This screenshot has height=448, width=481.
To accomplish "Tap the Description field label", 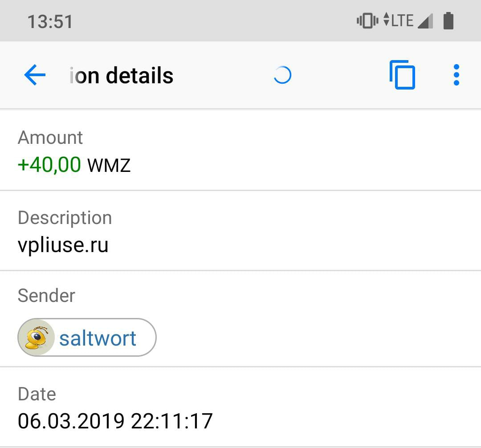I will click(x=65, y=218).
